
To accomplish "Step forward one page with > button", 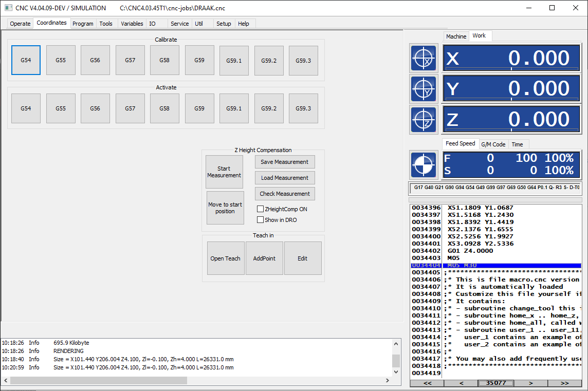I will pyautogui.click(x=530, y=383).
